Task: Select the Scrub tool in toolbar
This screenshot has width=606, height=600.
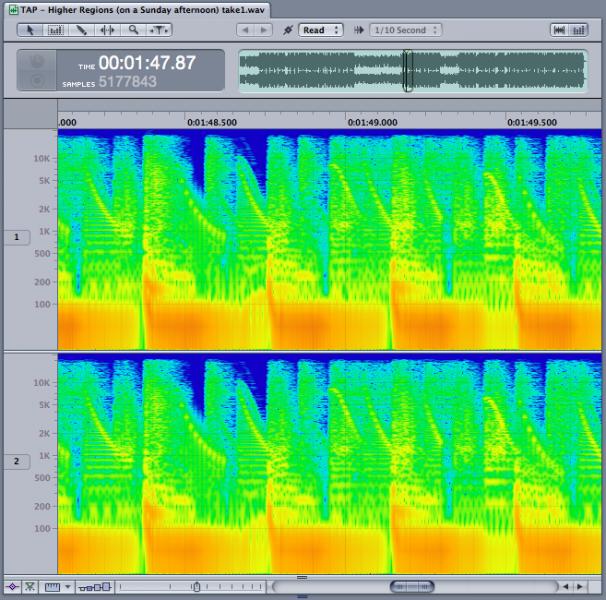Action: point(159,30)
